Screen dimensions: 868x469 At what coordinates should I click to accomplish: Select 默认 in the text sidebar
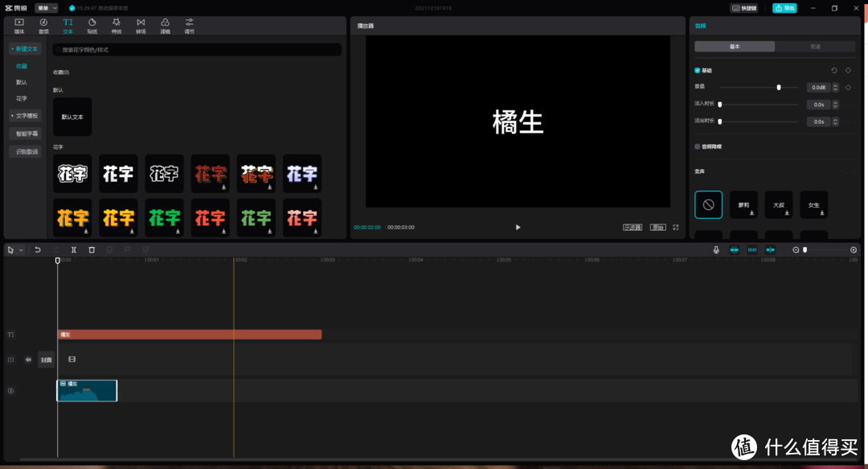coord(22,82)
